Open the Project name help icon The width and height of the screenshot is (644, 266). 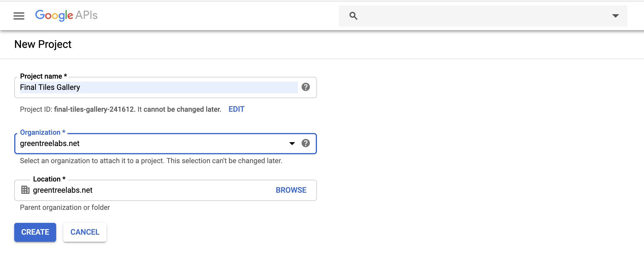click(x=306, y=87)
